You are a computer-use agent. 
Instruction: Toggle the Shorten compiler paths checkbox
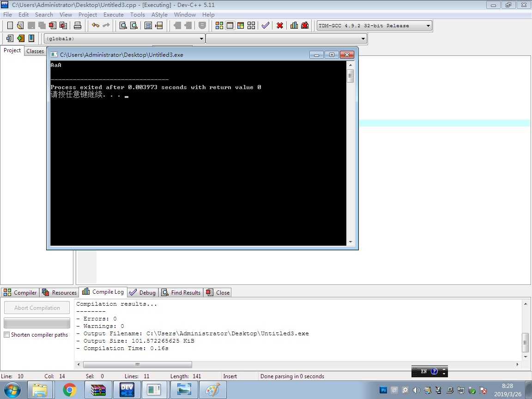pyautogui.click(x=6, y=334)
